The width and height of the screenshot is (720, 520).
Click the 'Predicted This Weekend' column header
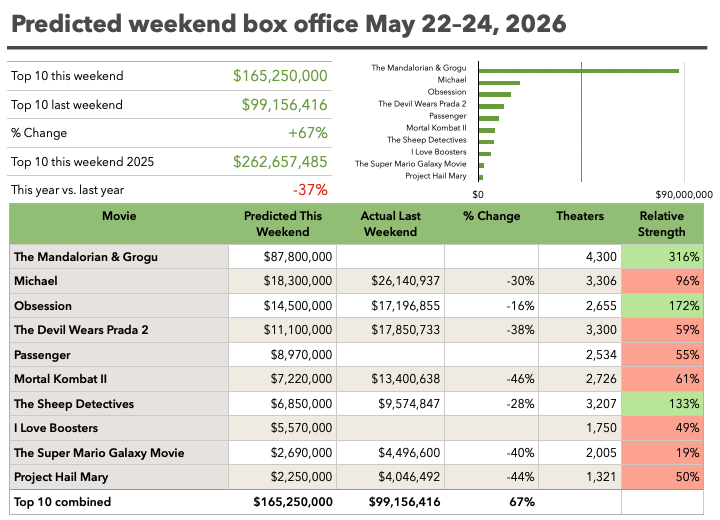point(283,224)
